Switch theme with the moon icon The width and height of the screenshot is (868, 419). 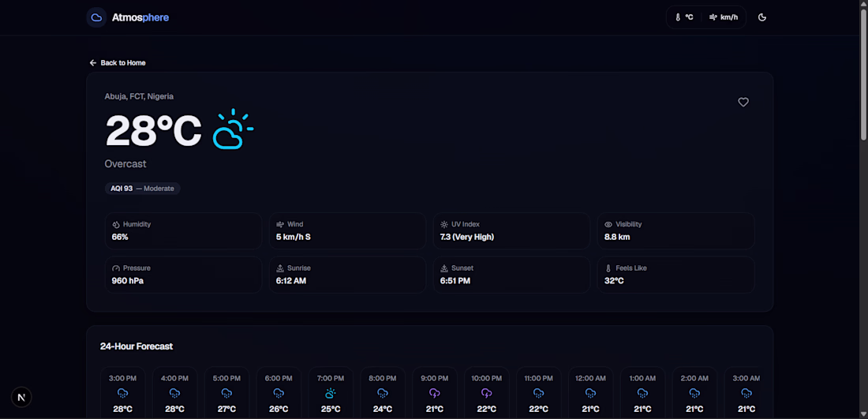[x=762, y=17]
